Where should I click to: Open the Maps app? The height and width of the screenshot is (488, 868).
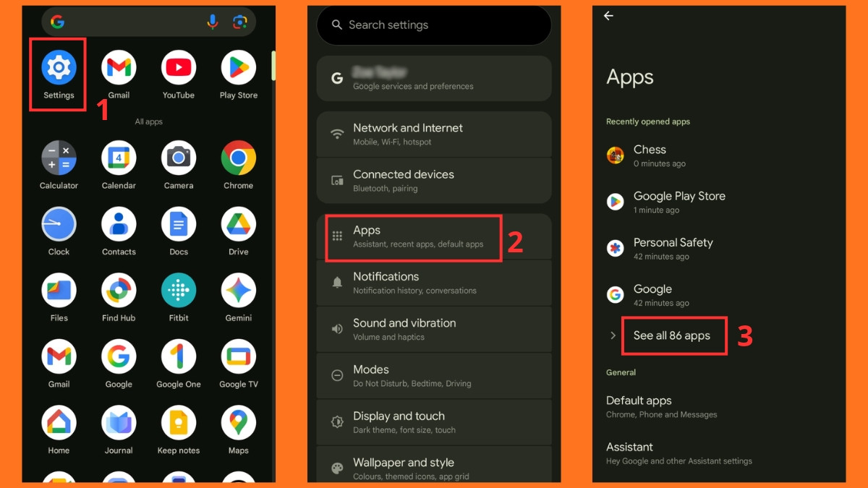[x=239, y=424]
